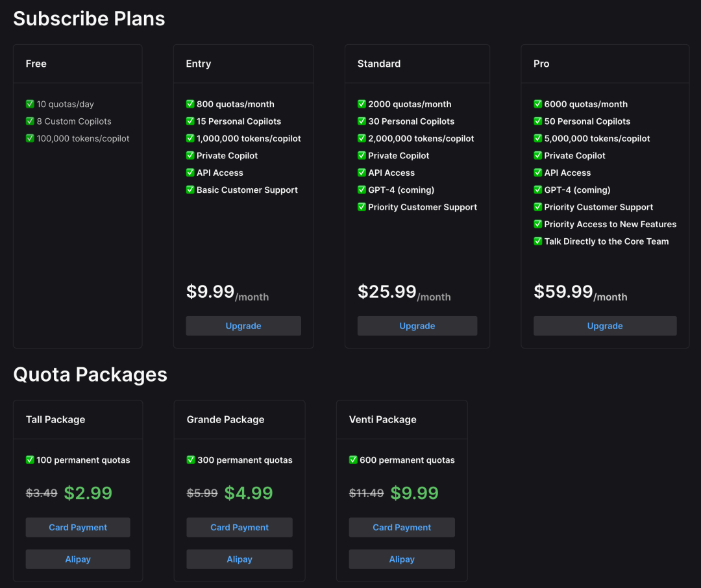Viewport: 701px width, 588px height.
Task: Click checkmark icon next to 800 quotas/month
Action: (190, 104)
